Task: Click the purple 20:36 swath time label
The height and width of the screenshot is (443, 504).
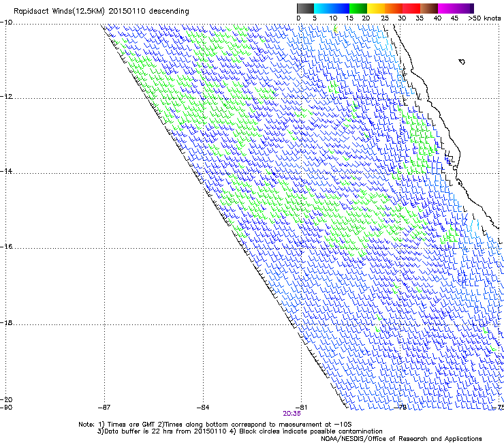Action: [x=292, y=414]
